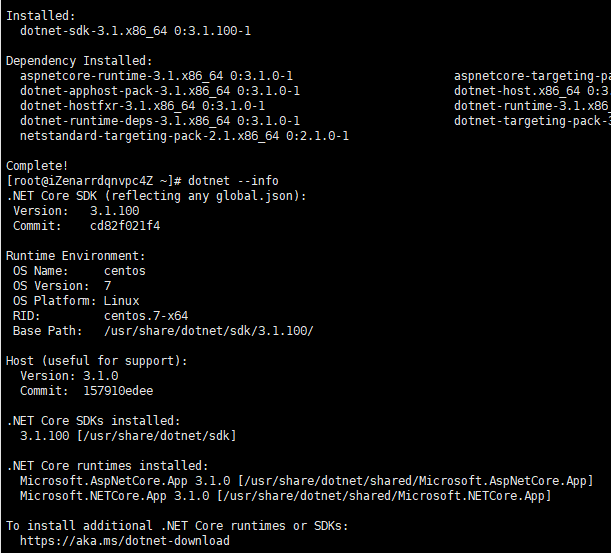Screen dimensions: 611x553
Task: Click the 'Installed:' heading line
Action: 41,16
